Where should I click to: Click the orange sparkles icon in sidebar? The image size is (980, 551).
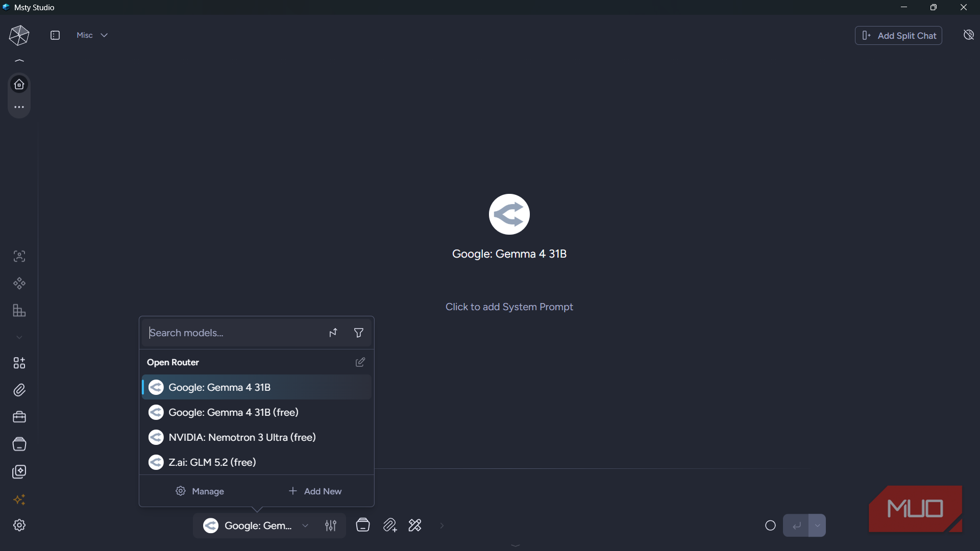pyautogui.click(x=19, y=499)
